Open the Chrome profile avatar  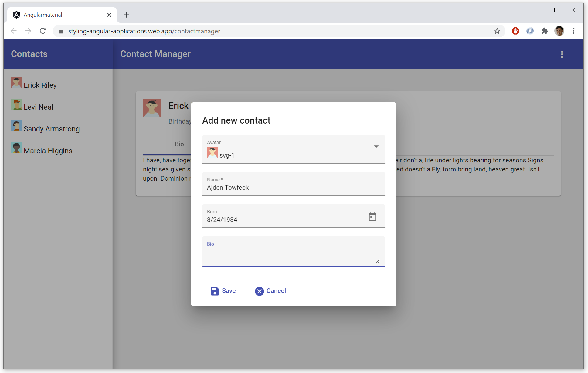[x=559, y=31]
